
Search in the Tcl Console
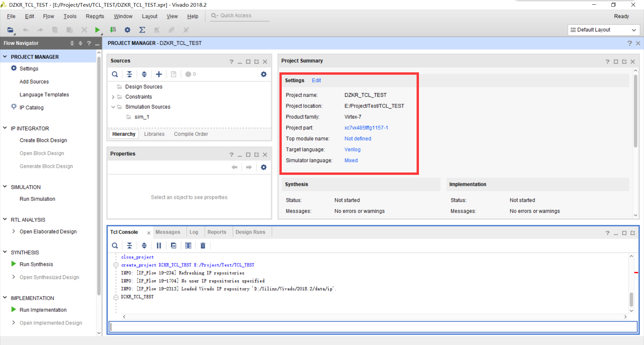click(115, 246)
